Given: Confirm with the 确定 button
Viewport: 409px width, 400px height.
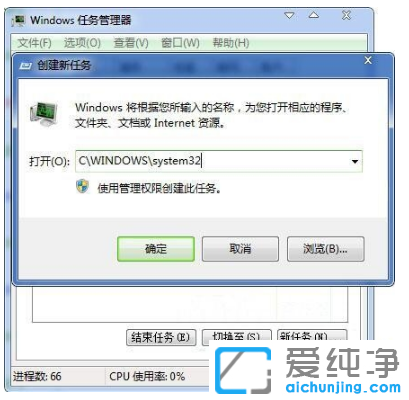Looking at the screenshot, I should (x=156, y=249).
